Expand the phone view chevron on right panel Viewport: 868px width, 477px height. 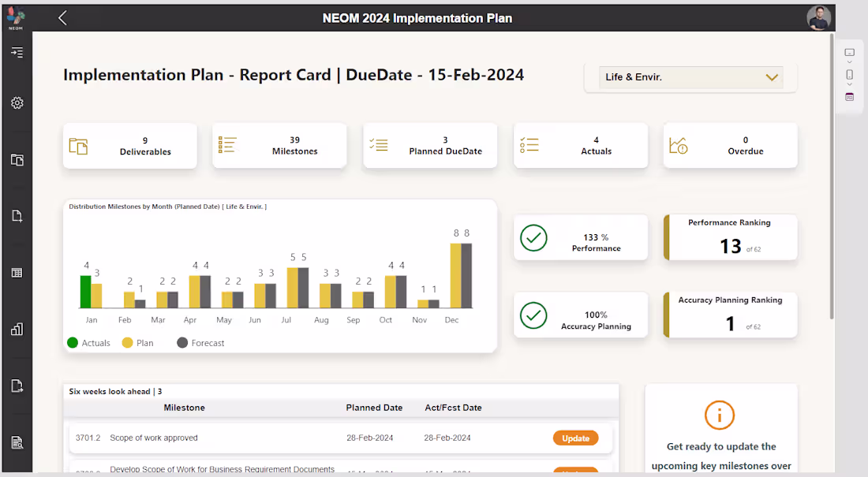point(849,85)
